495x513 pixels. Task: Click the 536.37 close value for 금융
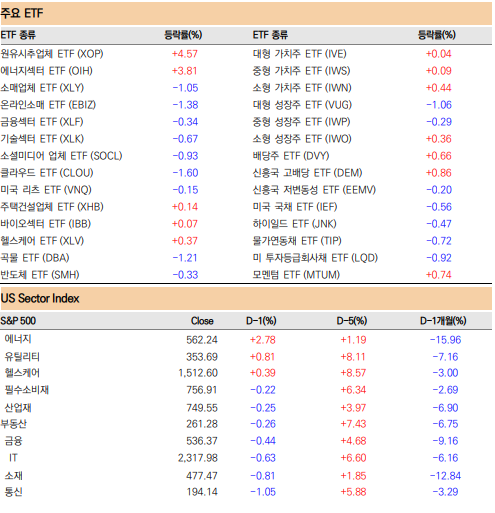coord(202,441)
